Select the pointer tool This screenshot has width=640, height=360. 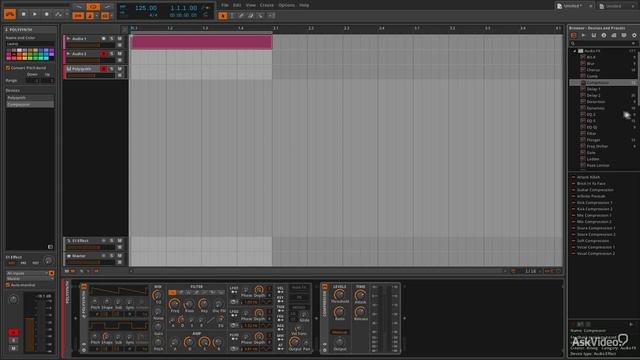tap(222, 16)
